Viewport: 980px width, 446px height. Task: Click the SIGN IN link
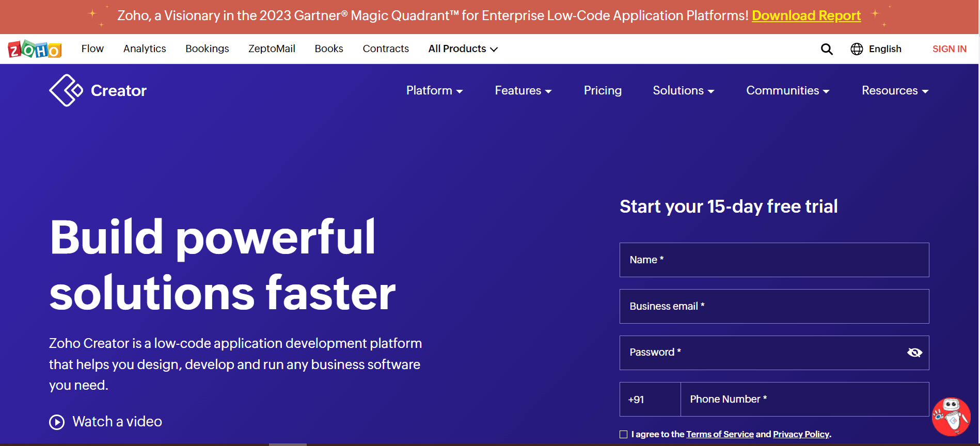coord(949,49)
